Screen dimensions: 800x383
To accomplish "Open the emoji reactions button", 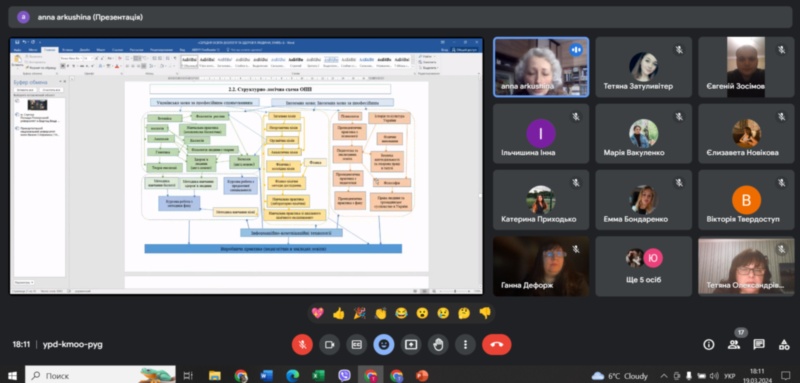I will tap(384, 345).
